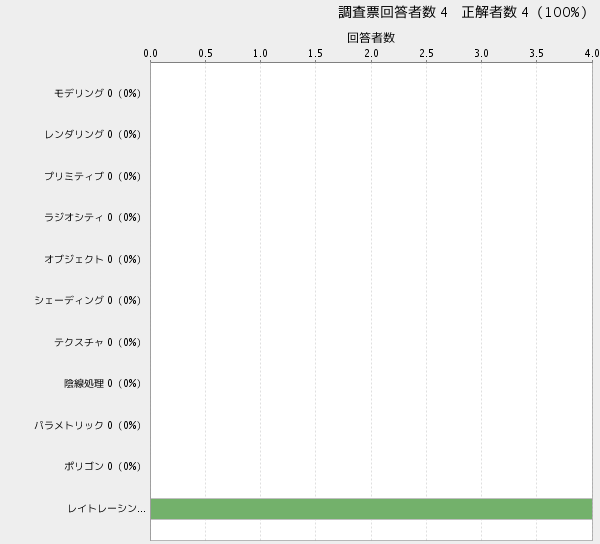The image size is (600, 544).
Task: Select the 4.0 axis tick label
Action: [590, 53]
